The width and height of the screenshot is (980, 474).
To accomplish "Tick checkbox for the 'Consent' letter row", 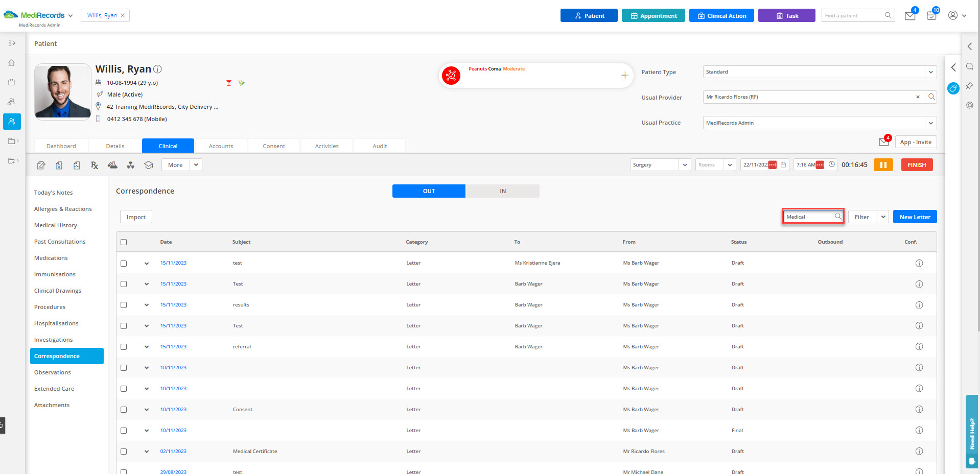I will [124, 410].
